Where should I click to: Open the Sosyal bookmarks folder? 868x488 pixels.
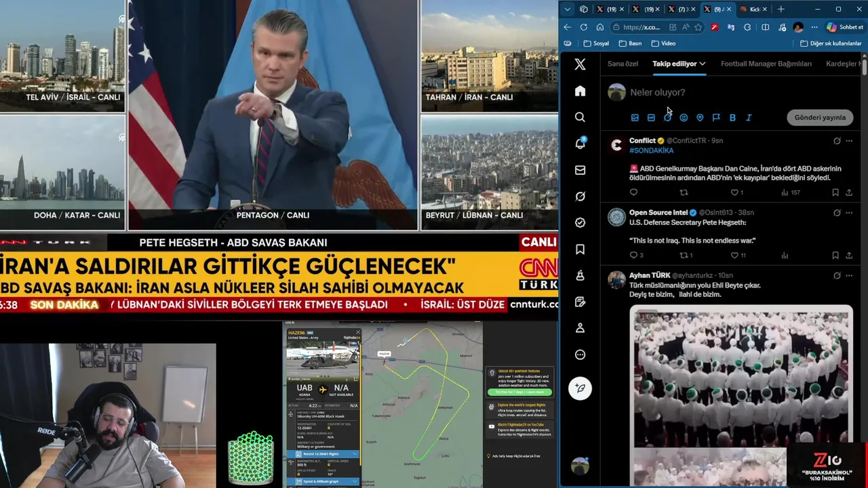click(596, 43)
